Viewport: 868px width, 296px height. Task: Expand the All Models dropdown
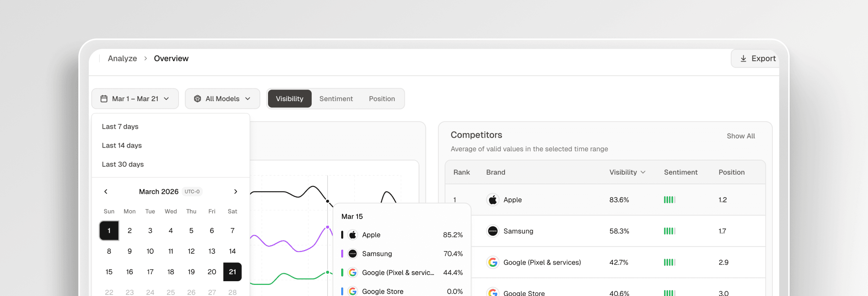coord(223,99)
